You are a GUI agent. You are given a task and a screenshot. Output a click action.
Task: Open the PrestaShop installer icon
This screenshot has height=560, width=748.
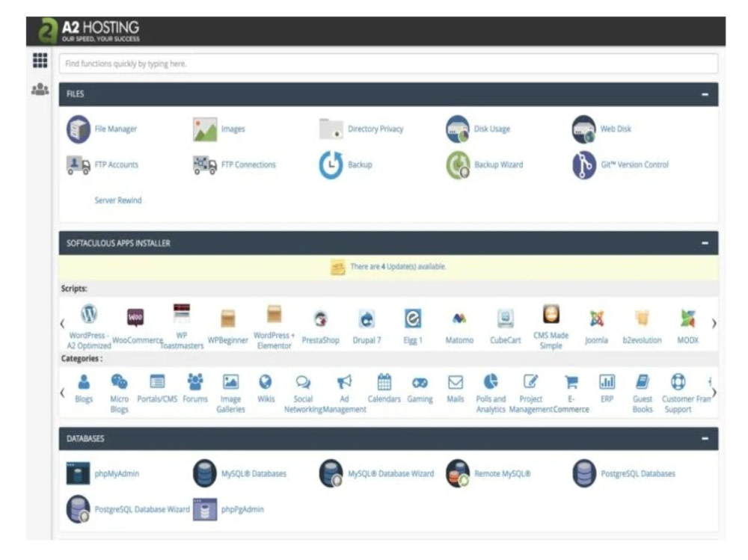[x=320, y=319]
